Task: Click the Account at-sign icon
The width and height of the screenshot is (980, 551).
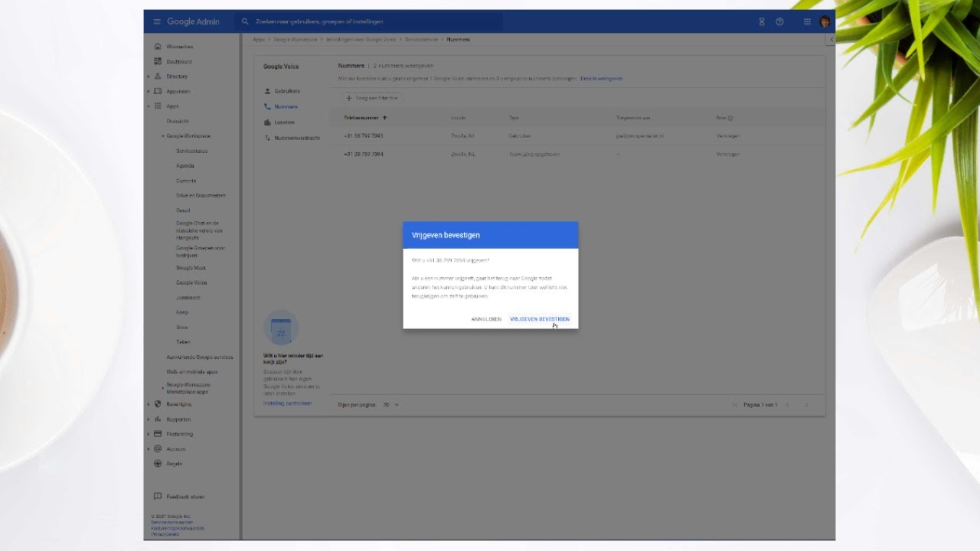Action: point(158,449)
